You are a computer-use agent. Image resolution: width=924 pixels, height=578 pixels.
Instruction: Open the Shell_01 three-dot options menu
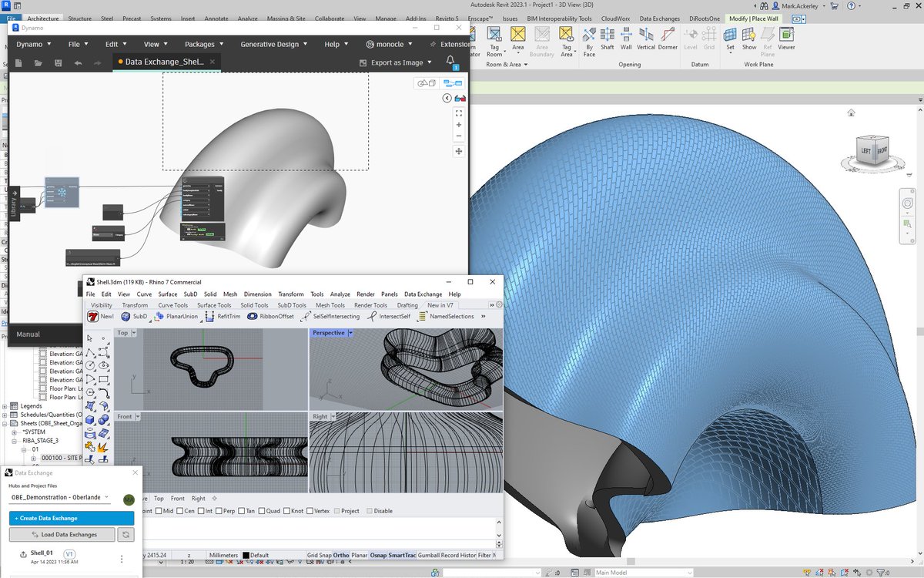point(122,559)
